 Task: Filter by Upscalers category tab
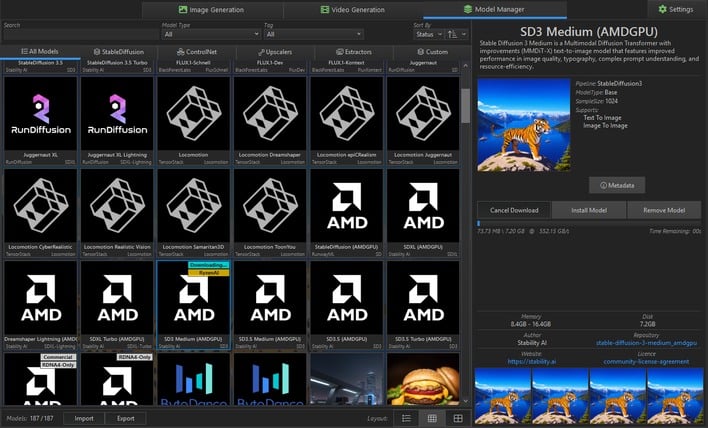[x=275, y=52]
